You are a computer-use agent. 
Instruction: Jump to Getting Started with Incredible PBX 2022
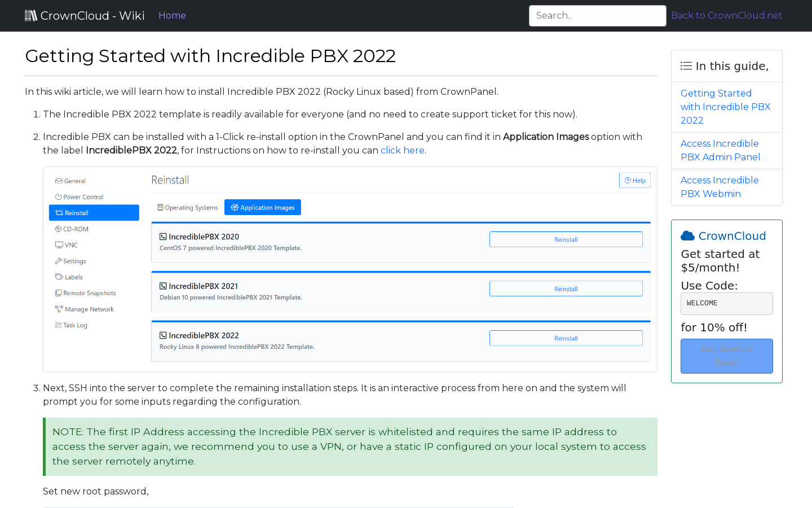coord(726,107)
